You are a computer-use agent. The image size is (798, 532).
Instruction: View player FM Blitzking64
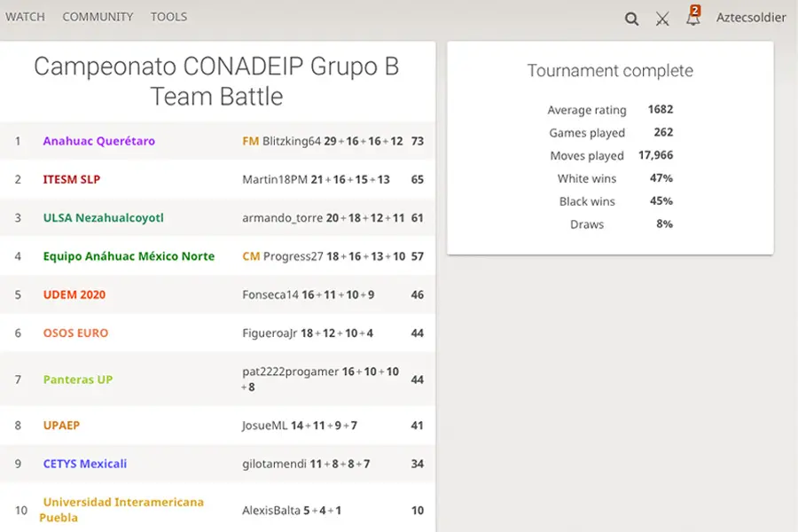tap(281, 141)
